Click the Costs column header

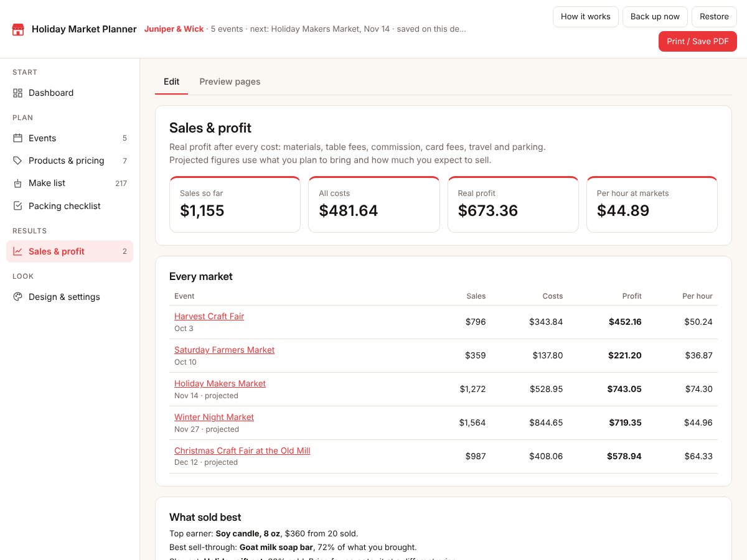pos(552,296)
